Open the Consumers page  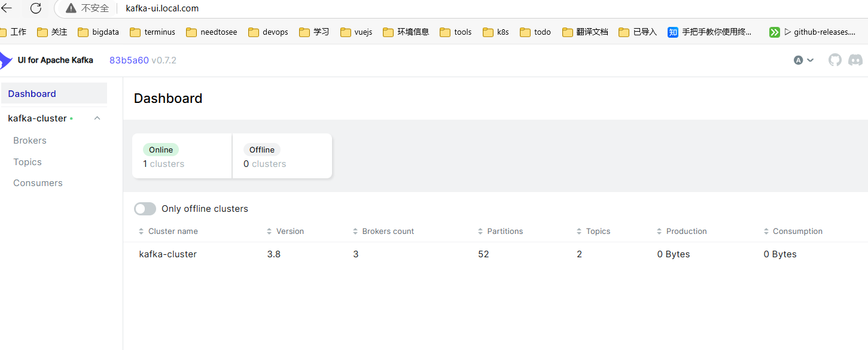coord(38,182)
